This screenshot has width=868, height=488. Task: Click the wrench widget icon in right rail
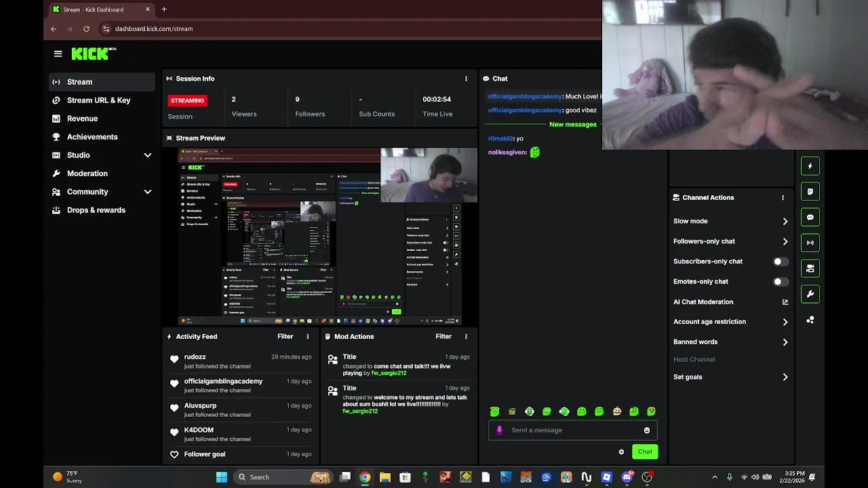(810, 294)
